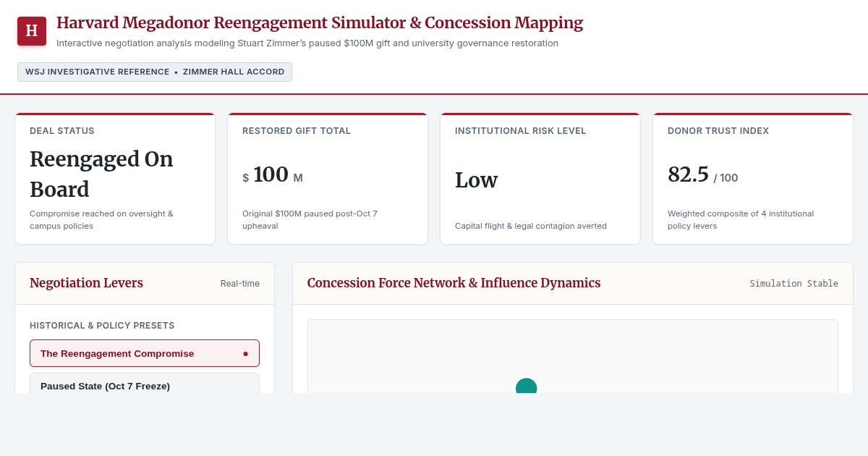The height and width of the screenshot is (456, 868).
Task: Click the Real-time label
Action: pos(240,284)
